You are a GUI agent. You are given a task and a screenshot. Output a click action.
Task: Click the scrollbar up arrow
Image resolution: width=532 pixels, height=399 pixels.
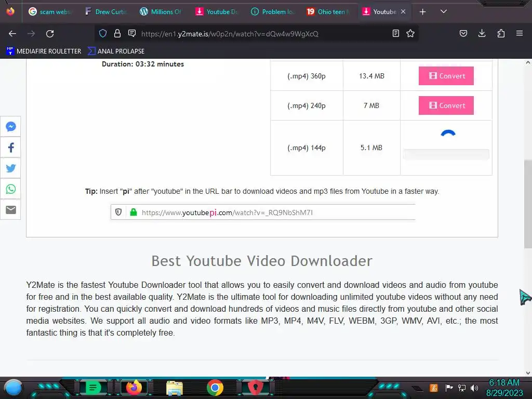click(528, 62)
